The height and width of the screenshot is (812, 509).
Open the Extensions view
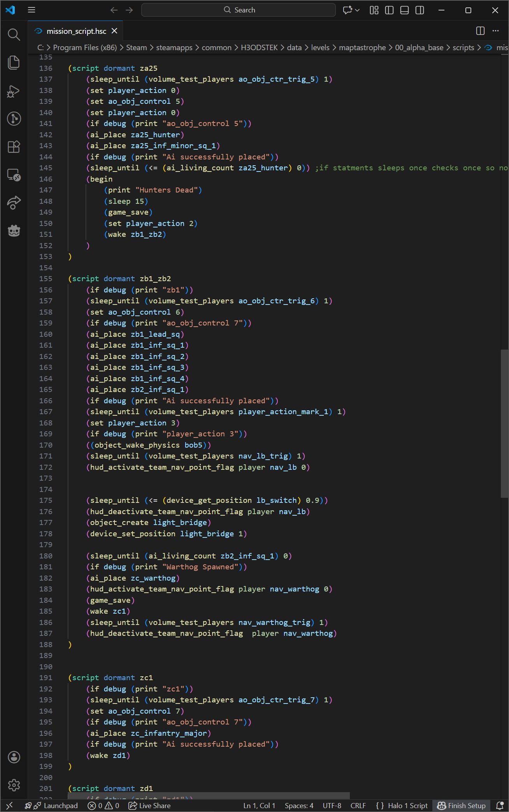pyautogui.click(x=14, y=147)
